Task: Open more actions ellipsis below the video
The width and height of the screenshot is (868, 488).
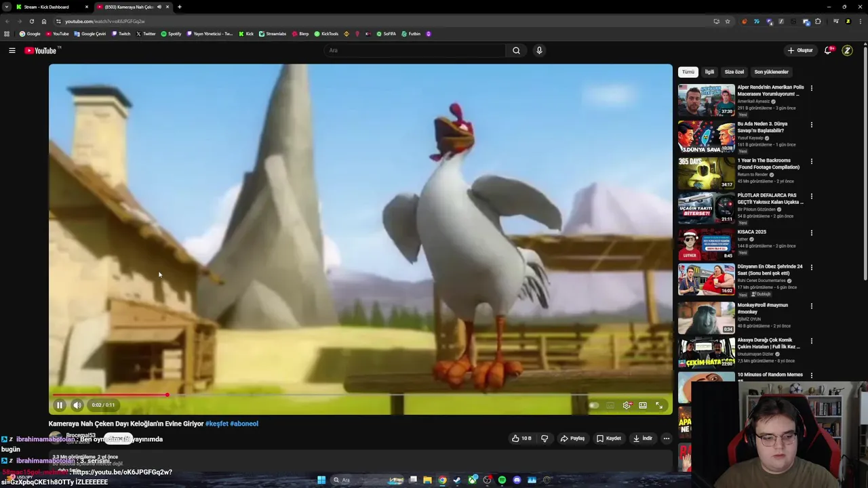Action: coord(667,439)
